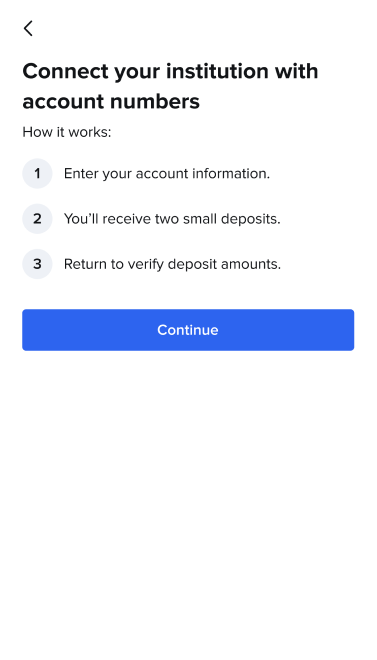377x660 pixels.
Task: Select the "Enter your account information." step text
Action: 167,173
